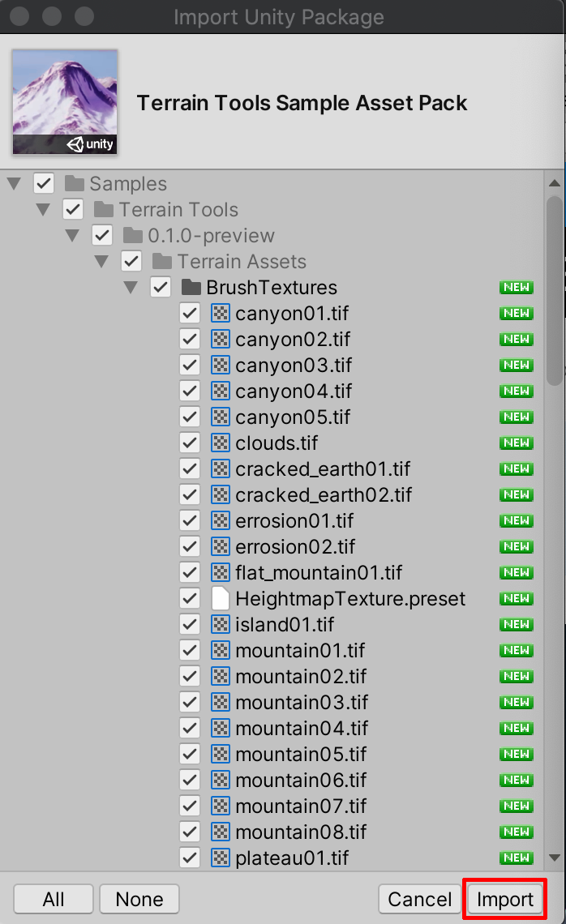The width and height of the screenshot is (566, 924).
Task: Click the None button to deselect everything
Action: (x=139, y=899)
